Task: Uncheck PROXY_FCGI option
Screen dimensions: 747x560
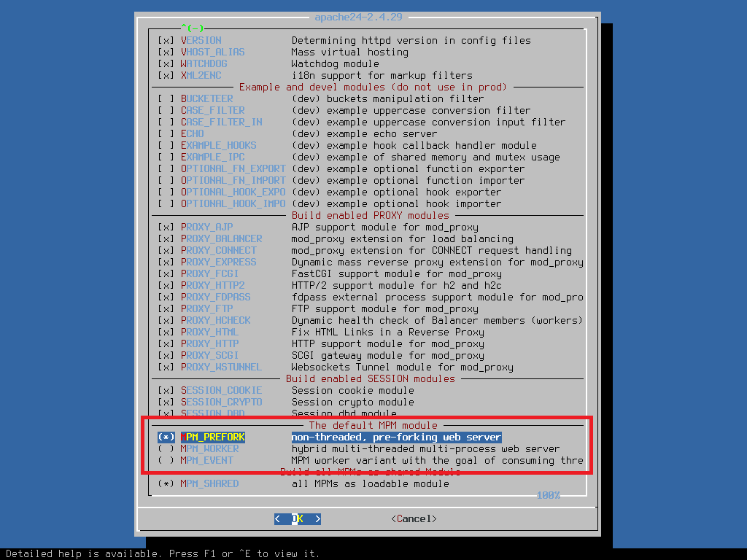Action: 166,274
